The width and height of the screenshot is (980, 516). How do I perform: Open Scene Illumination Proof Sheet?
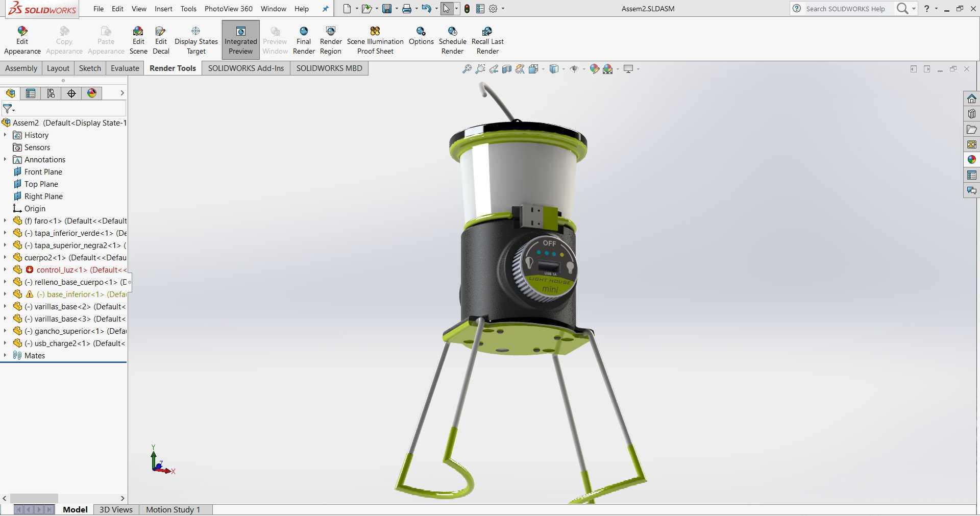click(x=375, y=40)
